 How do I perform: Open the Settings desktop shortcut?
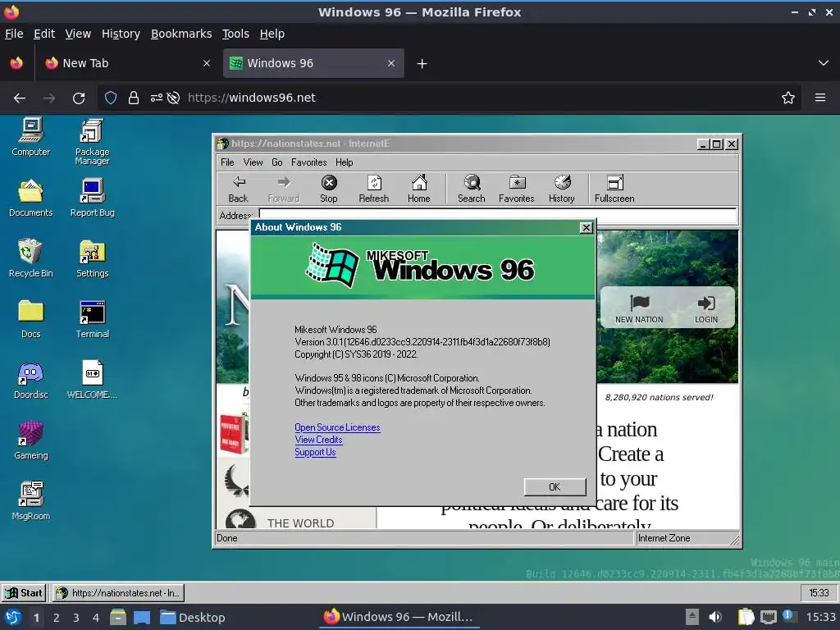(x=92, y=258)
